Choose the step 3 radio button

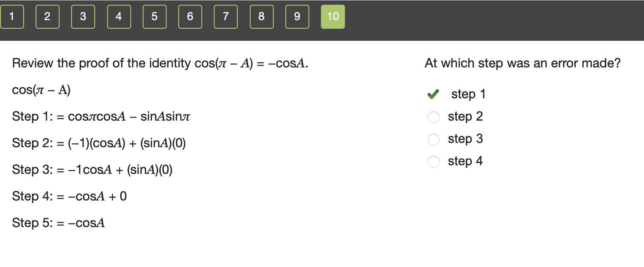(x=433, y=139)
